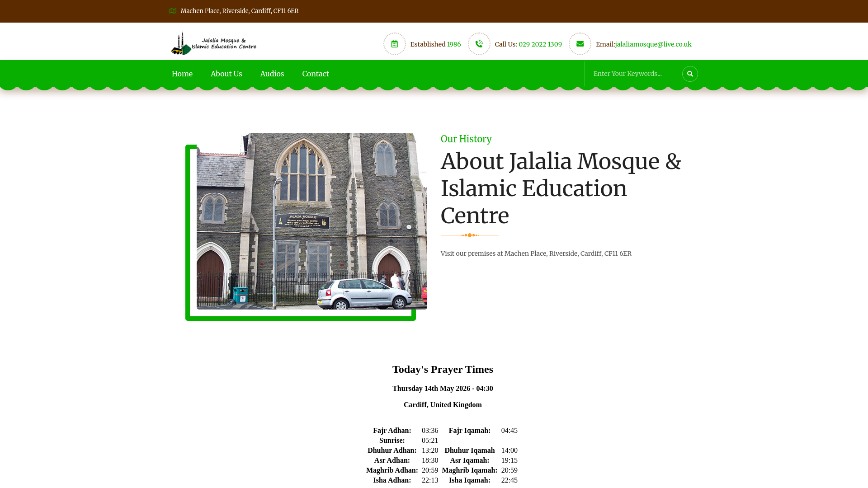The image size is (868, 488).
Task: Click the Dhuhur Adhan time 13:20
Action: coord(430,450)
